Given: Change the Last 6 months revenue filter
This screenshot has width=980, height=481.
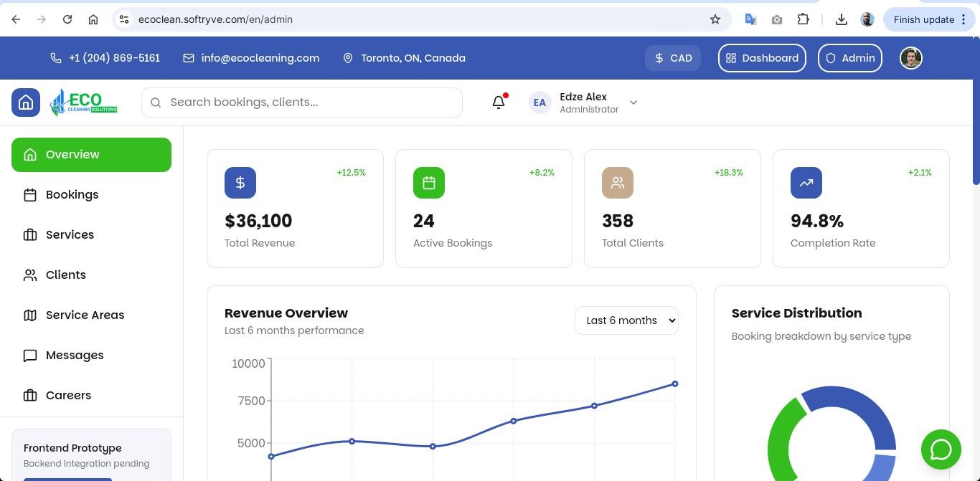Looking at the screenshot, I should pos(626,320).
